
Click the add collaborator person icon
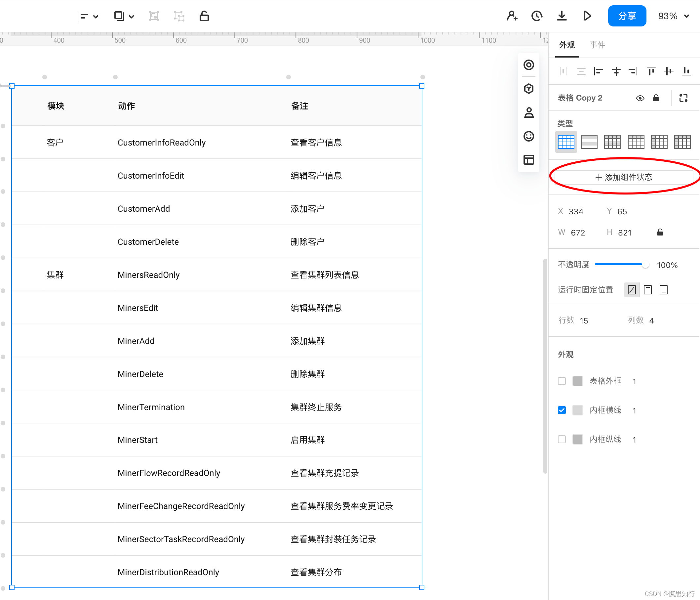512,16
